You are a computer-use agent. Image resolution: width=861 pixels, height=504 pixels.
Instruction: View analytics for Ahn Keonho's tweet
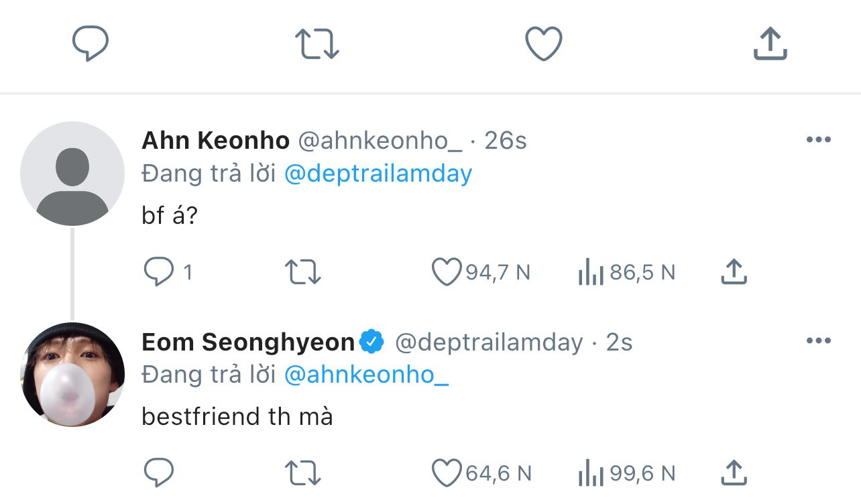click(x=591, y=273)
